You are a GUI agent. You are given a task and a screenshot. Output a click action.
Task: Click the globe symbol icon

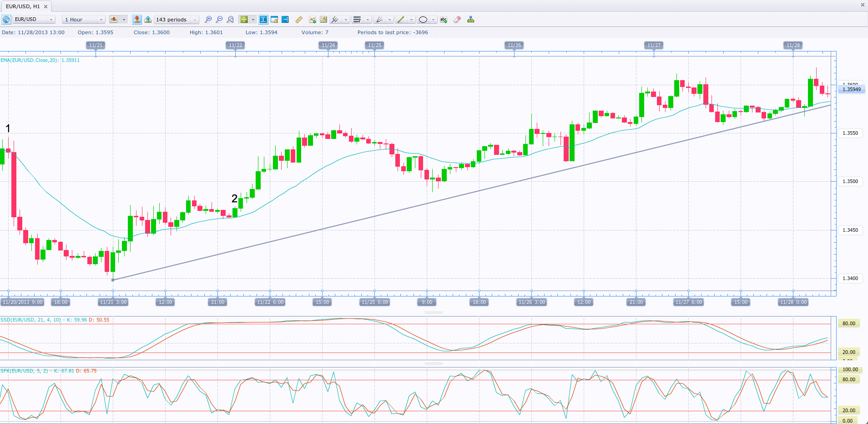[x=6, y=20]
